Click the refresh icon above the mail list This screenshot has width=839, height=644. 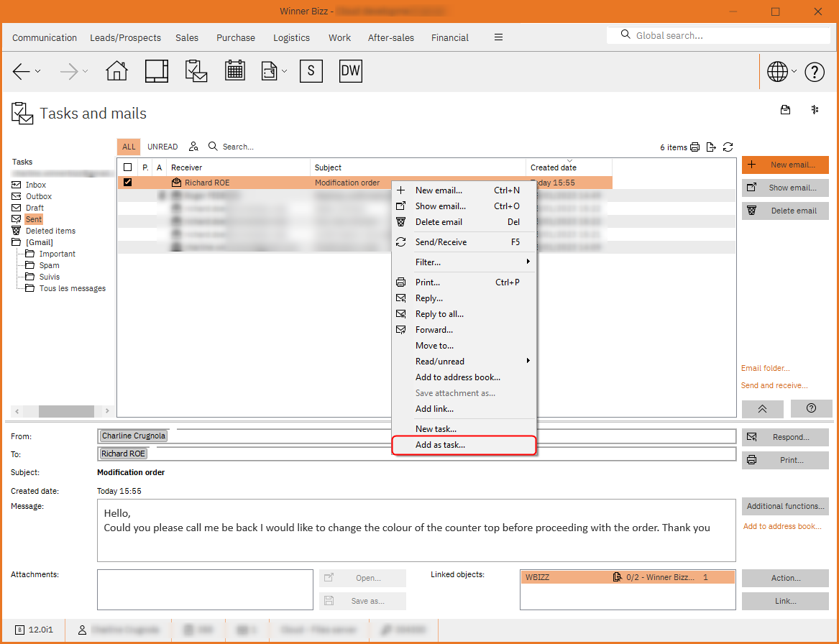(728, 147)
